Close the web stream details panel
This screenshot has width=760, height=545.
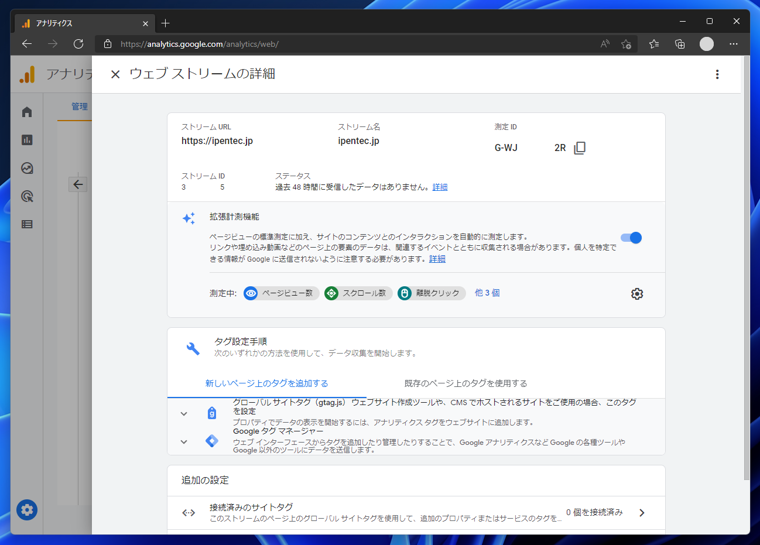tap(115, 74)
